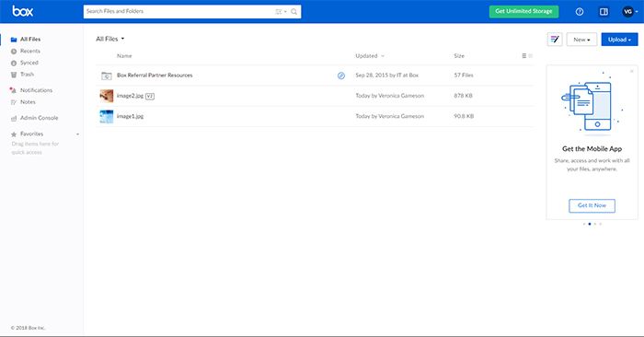Click the mobile app illustration
The width and height of the screenshot is (644, 337).
coord(592,103)
